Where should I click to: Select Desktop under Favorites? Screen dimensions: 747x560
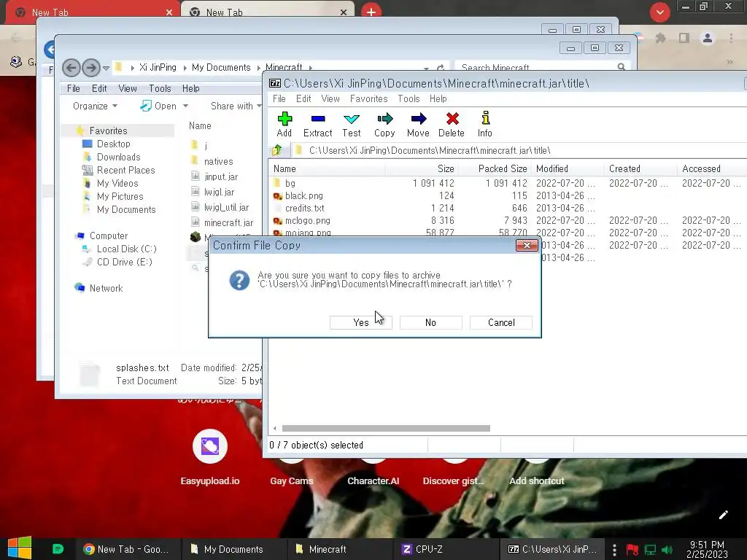coord(113,144)
